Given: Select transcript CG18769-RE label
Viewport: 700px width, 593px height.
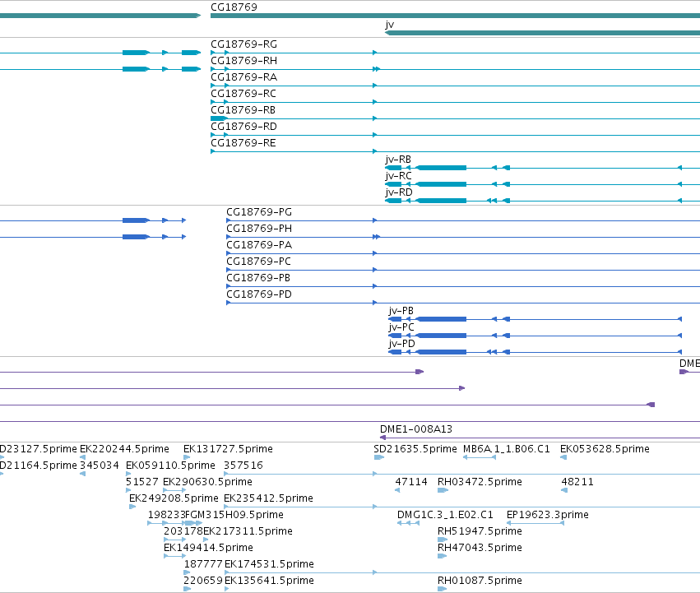Looking at the screenshot, I should pyautogui.click(x=243, y=143).
